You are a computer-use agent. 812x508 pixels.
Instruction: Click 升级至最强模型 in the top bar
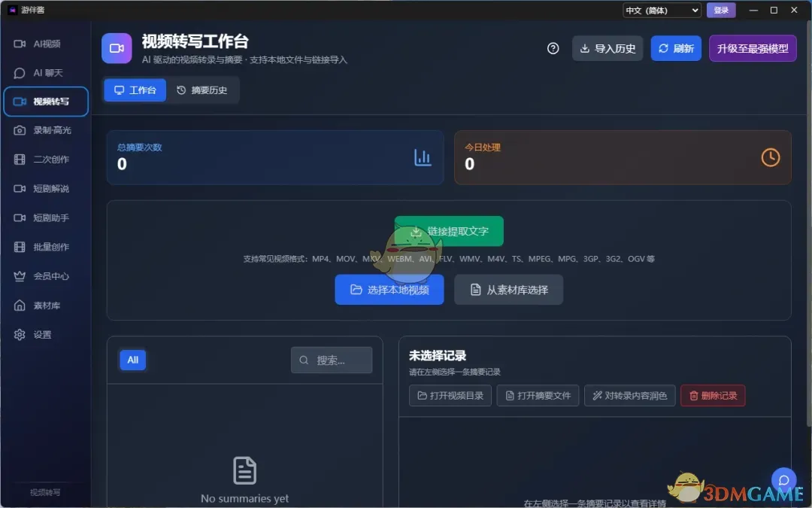click(753, 48)
